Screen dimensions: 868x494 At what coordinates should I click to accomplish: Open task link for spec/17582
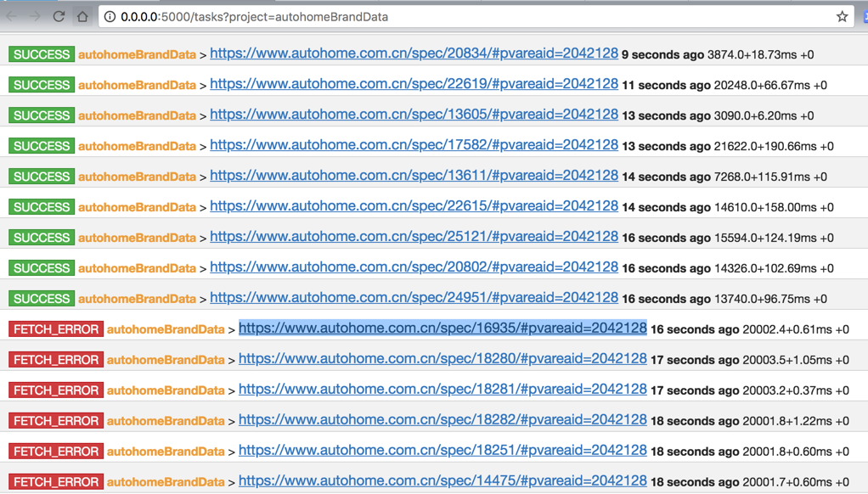point(414,144)
